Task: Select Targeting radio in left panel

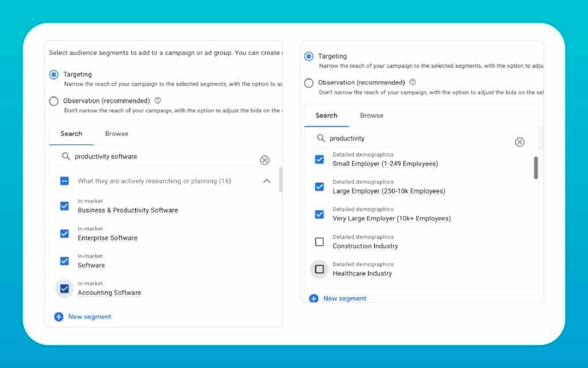Action: [x=53, y=75]
